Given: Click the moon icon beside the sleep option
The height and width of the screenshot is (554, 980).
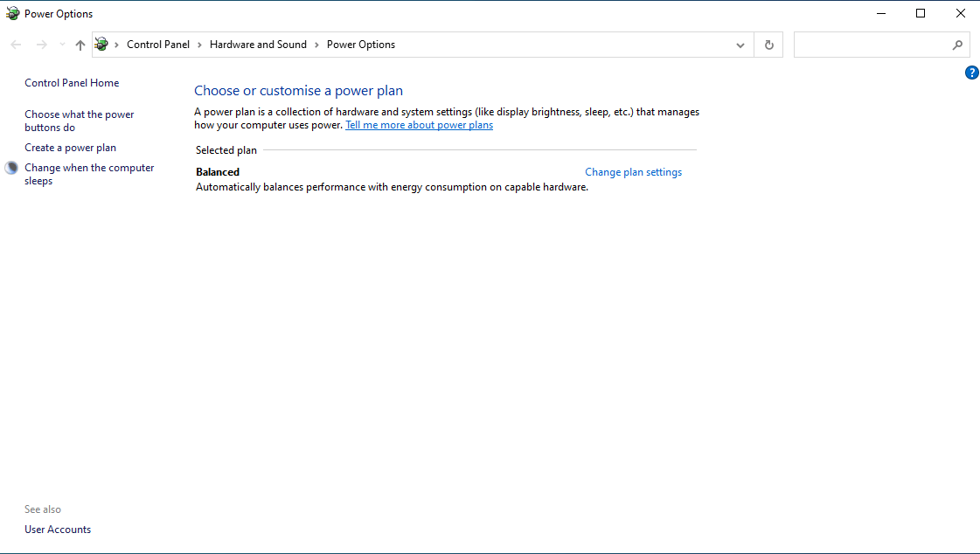Looking at the screenshot, I should click(x=11, y=168).
